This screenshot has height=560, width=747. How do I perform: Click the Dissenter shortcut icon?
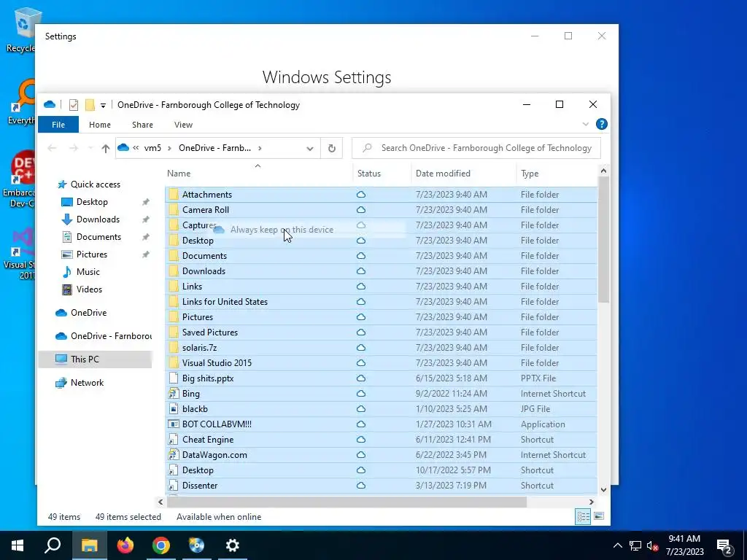(174, 486)
